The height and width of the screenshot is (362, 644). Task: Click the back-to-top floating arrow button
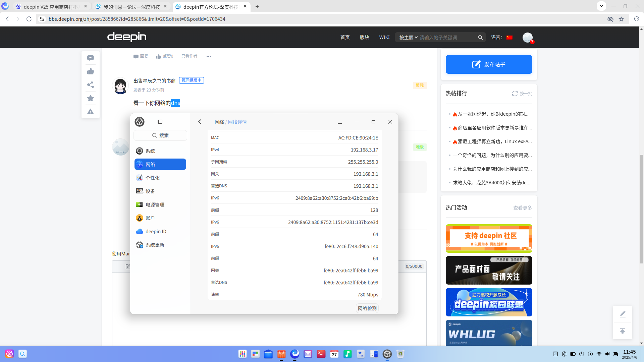click(x=623, y=331)
